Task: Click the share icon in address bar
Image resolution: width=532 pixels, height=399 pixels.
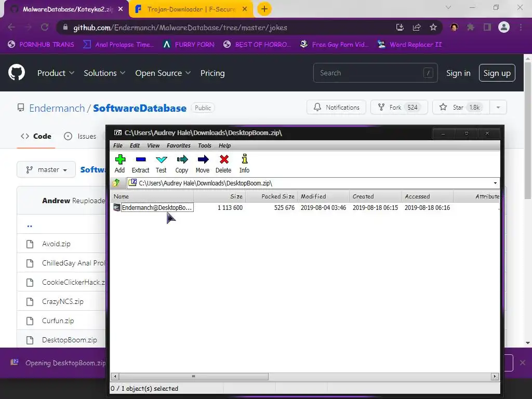Action: [x=417, y=27]
